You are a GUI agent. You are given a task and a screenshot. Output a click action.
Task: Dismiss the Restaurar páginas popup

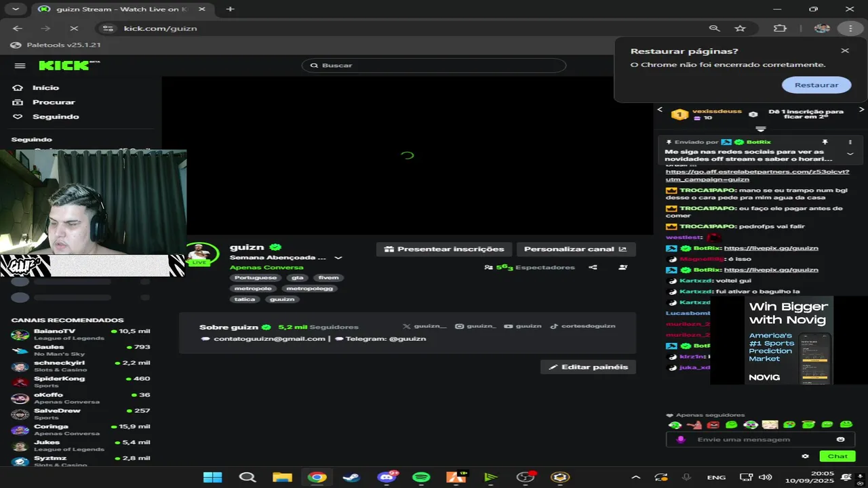click(x=845, y=51)
